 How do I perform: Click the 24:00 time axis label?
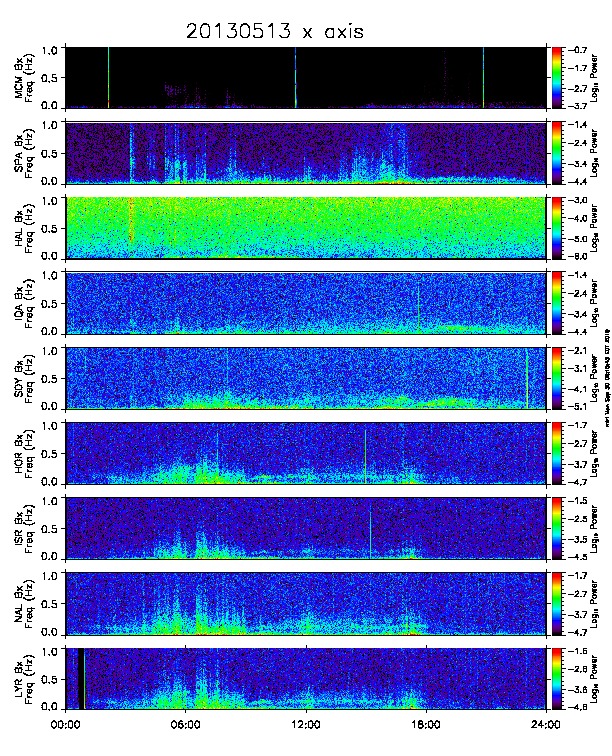point(546,725)
